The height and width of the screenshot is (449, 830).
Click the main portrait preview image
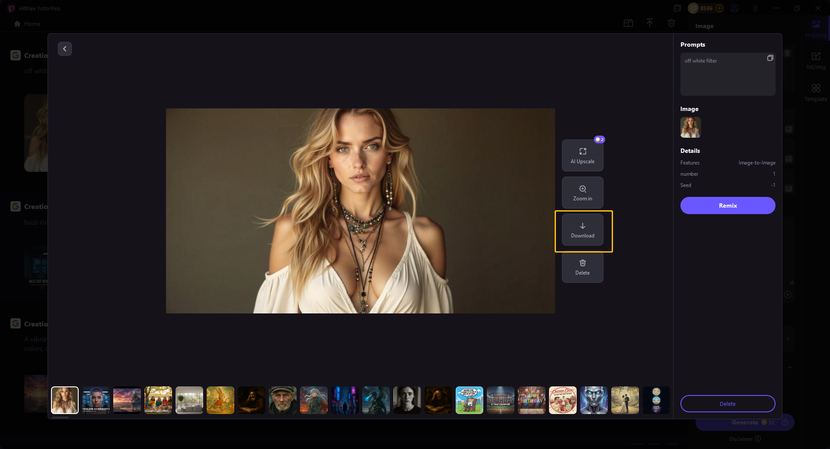pos(360,211)
